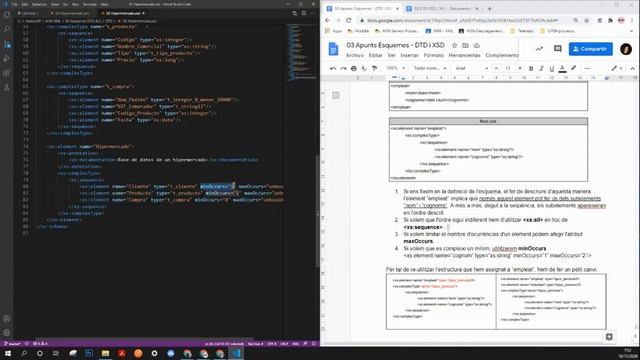Image resolution: width=640 pixels, height=360 pixels.
Task: Open the Telematic bookmarks folder
Action: tap(522, 31)
